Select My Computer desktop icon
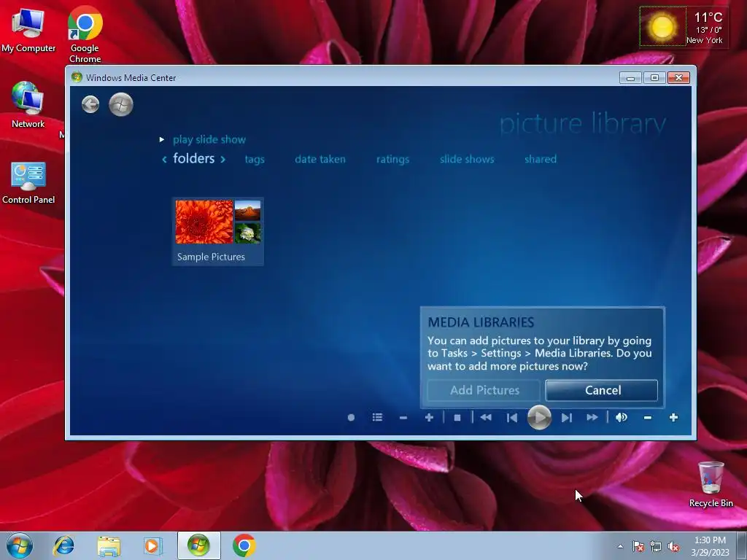747x560 pixels. [x=28, y=29]
